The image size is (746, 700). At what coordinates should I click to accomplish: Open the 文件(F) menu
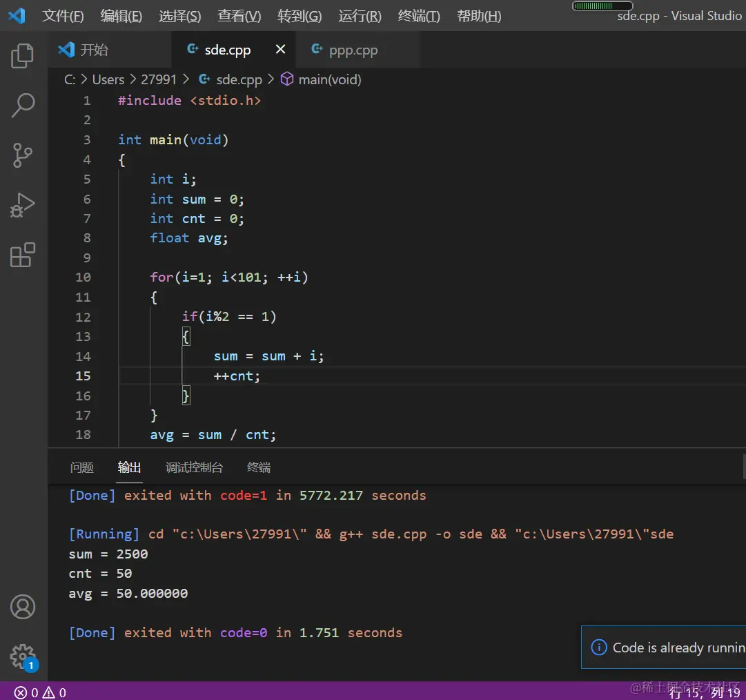point(63,16)
